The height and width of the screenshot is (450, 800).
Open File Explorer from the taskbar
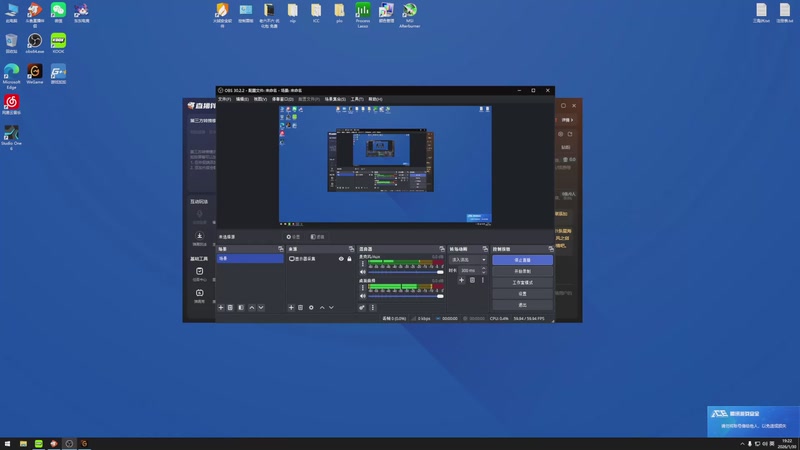[x=23, y=444]
